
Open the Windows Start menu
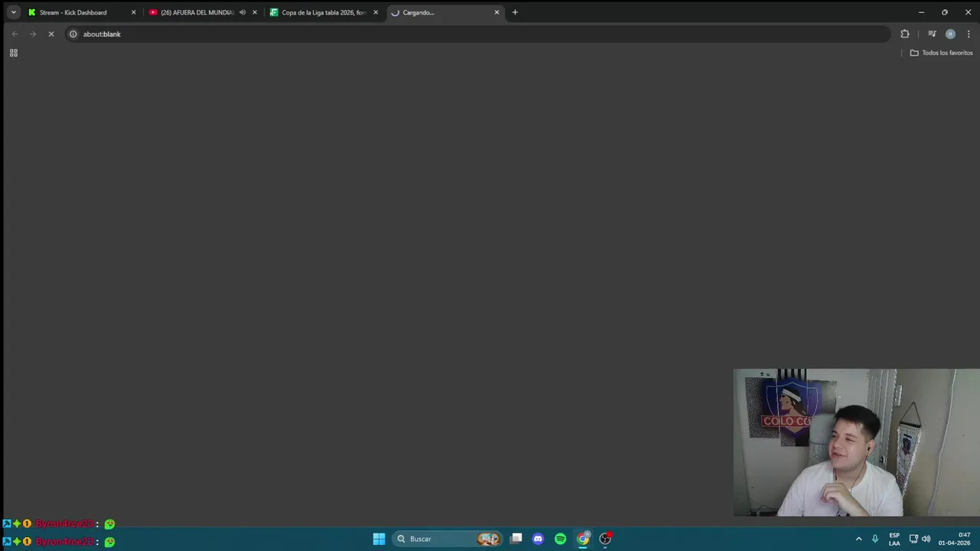click(x=379, y=539)
